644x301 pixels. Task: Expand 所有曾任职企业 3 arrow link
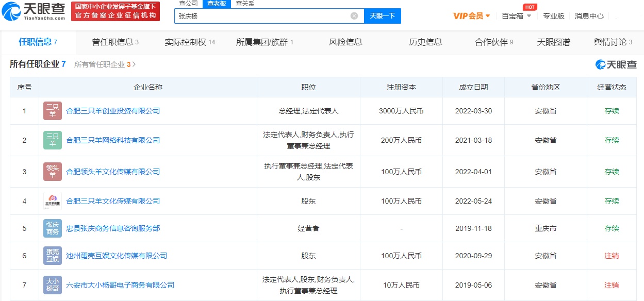click(x=105, y=64)
